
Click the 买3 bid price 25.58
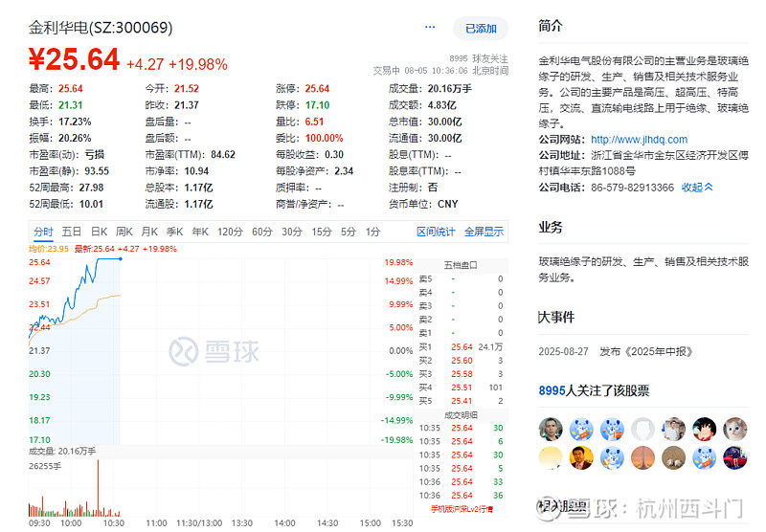tap(462, 374)
